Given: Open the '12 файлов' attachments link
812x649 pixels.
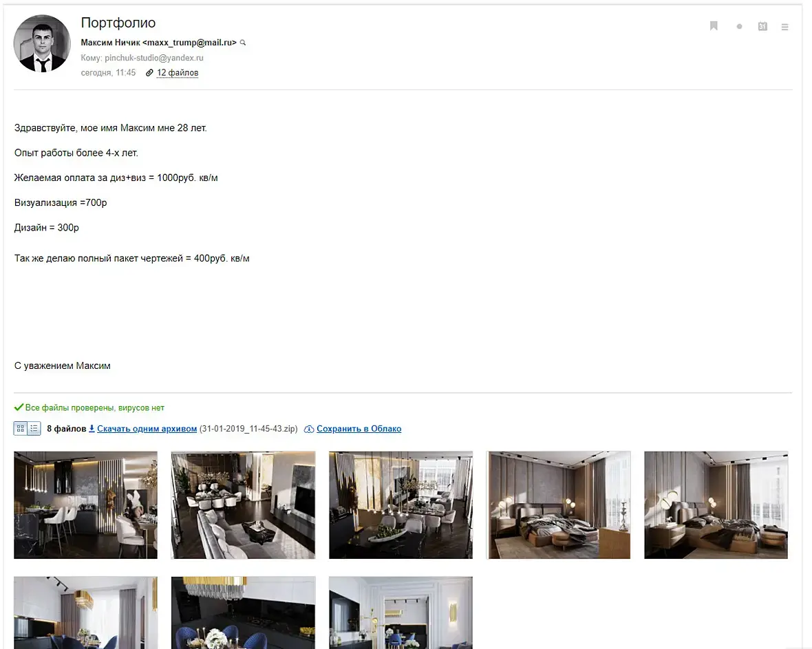Looking at the screenshot, I should pos(178,72).
